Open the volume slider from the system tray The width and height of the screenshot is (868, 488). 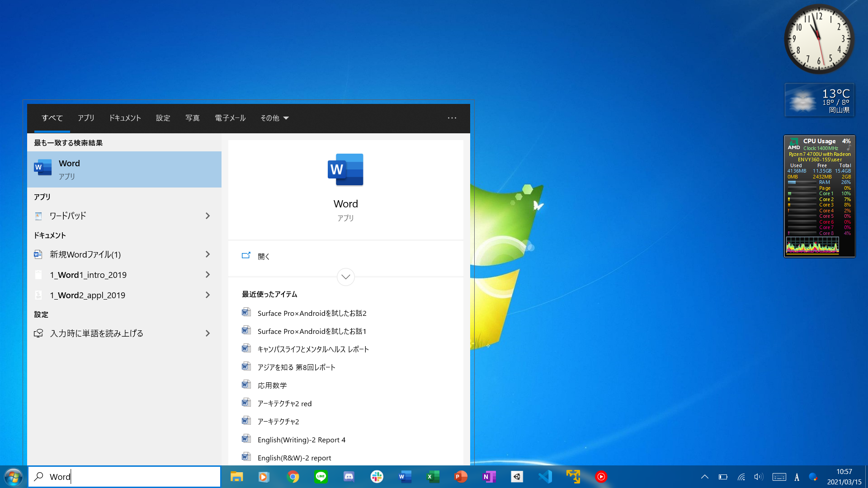point(758,476)
